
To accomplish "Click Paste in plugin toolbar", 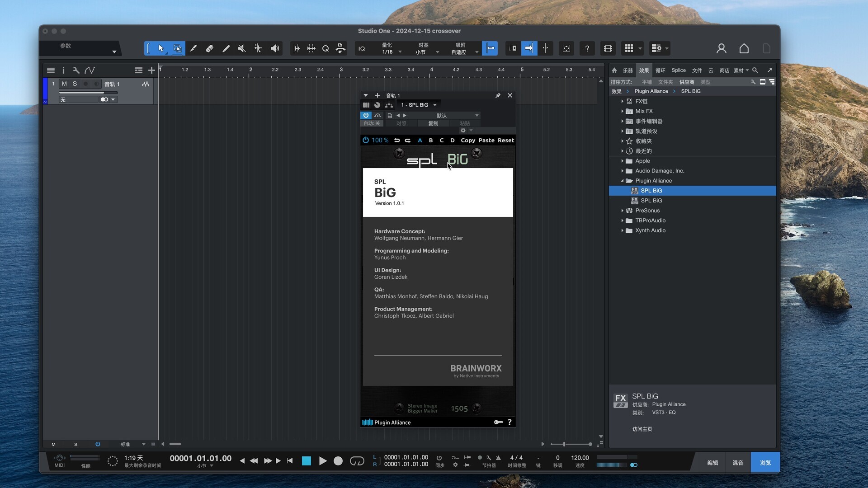I will (x=486, y=141).
